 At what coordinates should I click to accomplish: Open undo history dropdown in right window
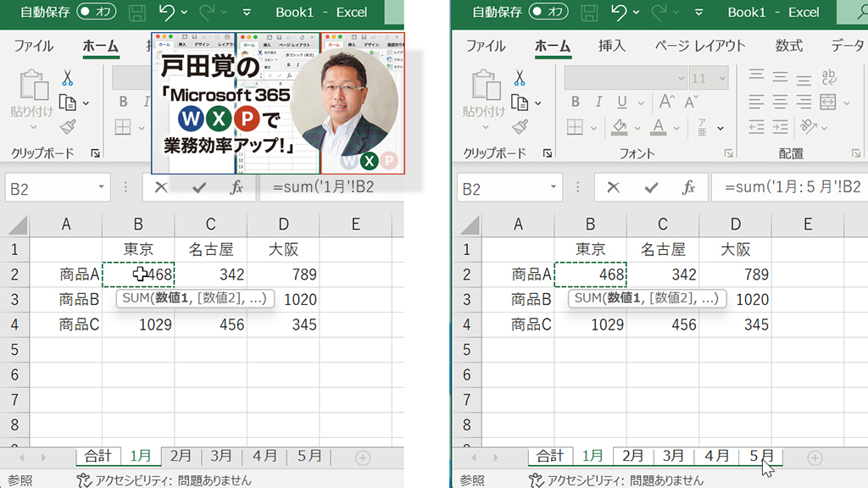coord(636,12)
